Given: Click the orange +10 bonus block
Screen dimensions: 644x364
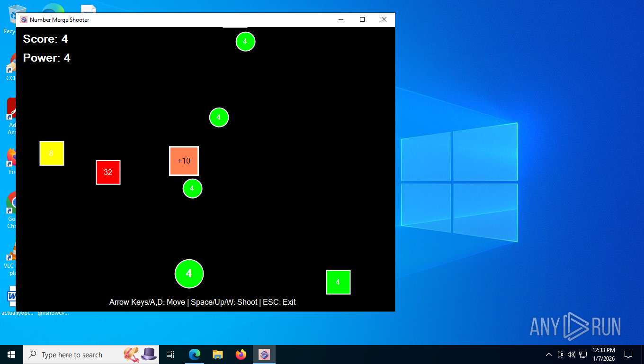Looking at the screenshot, I should pyautogui.click(x=184, y=161).
